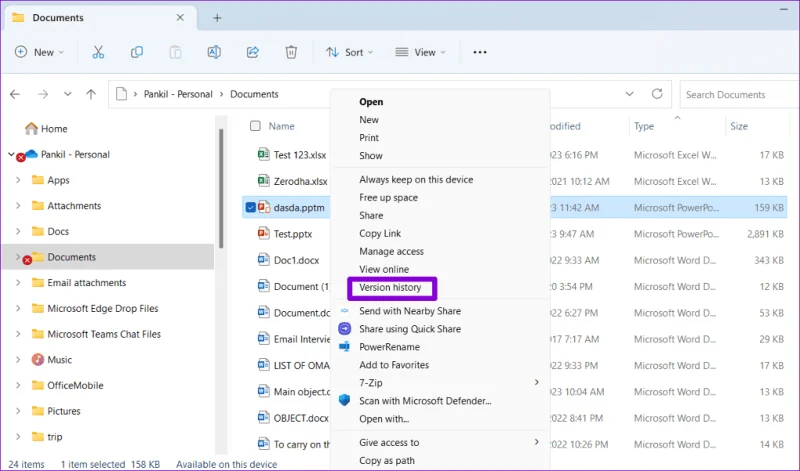Open recent locations chevron dropdown
This screenshot has width=800, height=471.
tap(67, 94)
